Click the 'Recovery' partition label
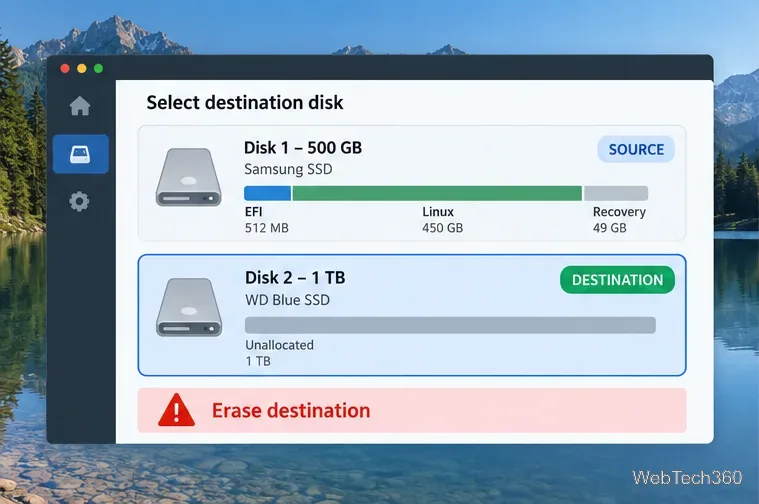The width and height of the screenshot is (759, 504). [619, 212]
